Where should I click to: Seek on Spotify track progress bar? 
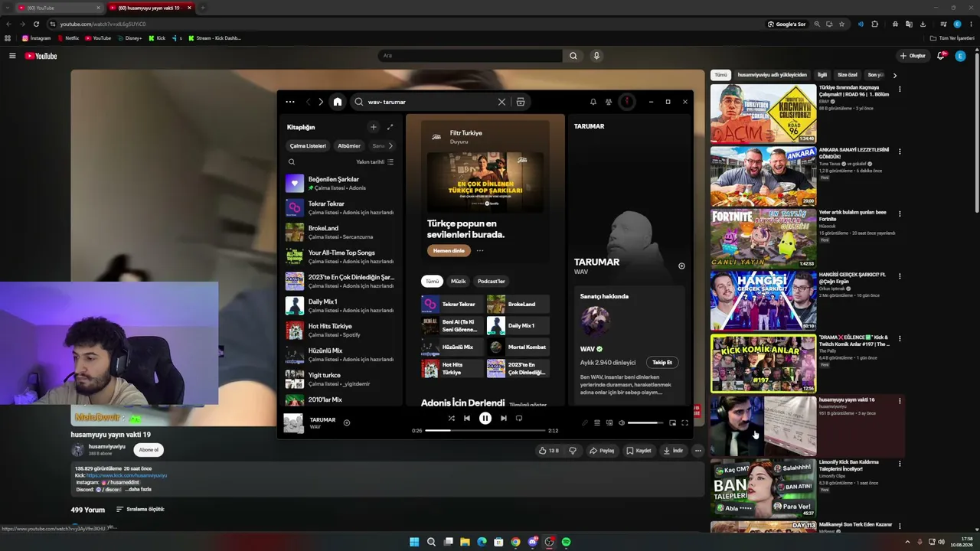(x=485, y=431)
